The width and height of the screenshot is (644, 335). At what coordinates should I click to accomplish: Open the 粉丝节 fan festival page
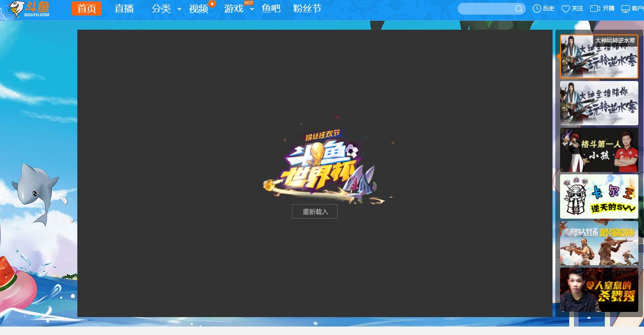(307, 8)
